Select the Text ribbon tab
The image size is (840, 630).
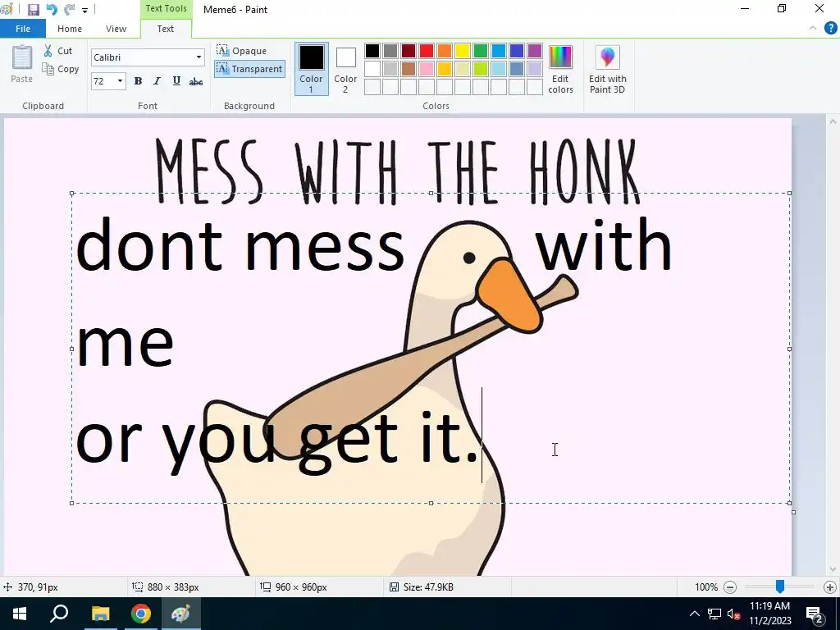[166, 29]
